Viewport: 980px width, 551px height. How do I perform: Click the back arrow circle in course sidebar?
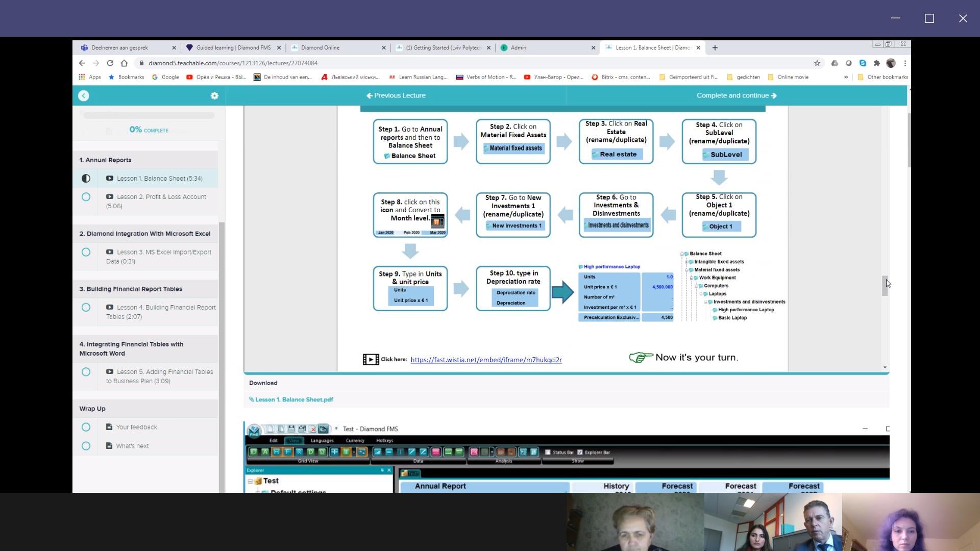84,96
